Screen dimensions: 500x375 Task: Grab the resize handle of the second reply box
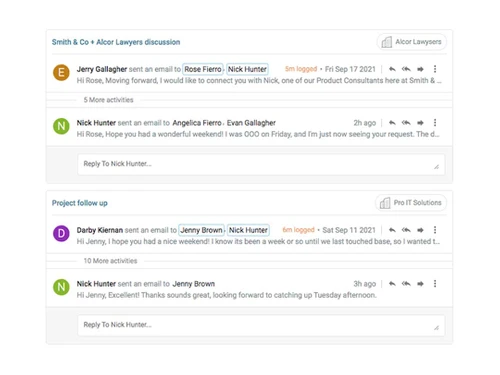(436, 328)
